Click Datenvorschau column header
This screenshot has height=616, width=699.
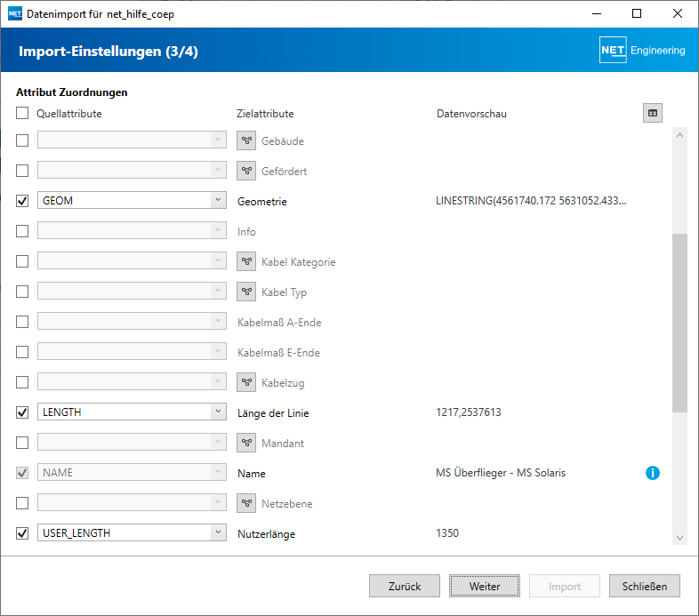(x=471, y=114)
